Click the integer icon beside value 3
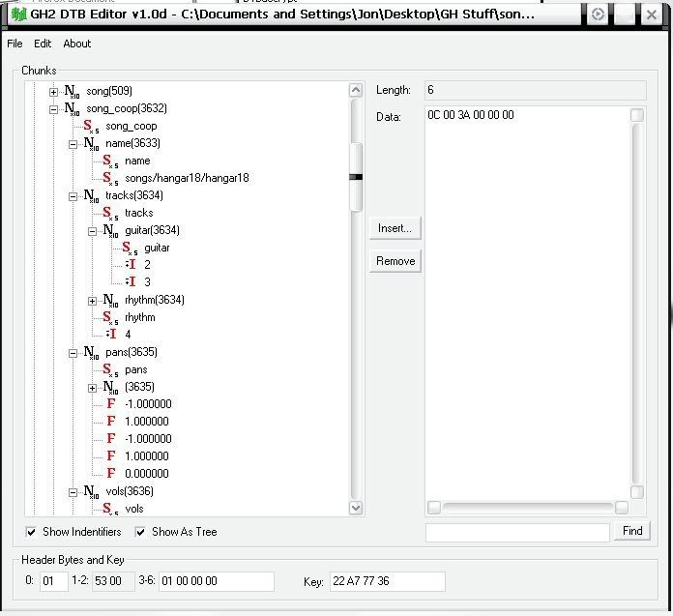Screen dimensions: 673x616 click(131, 282)
